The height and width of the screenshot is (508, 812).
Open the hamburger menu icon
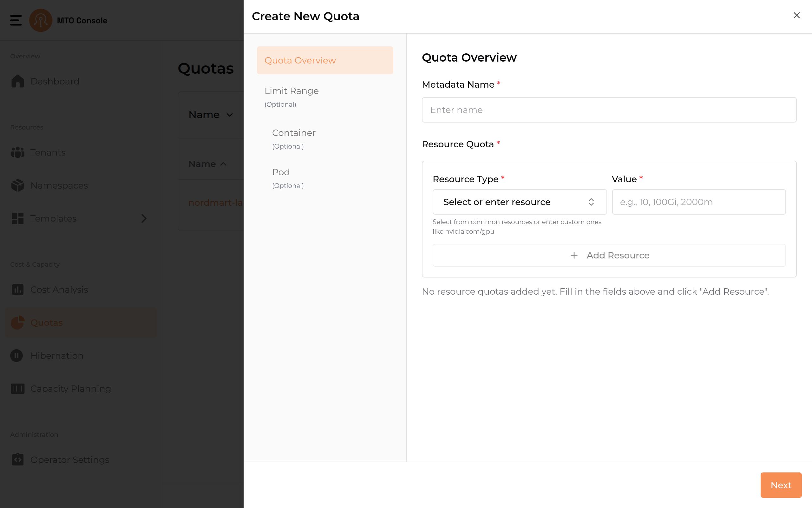[16, 20]
